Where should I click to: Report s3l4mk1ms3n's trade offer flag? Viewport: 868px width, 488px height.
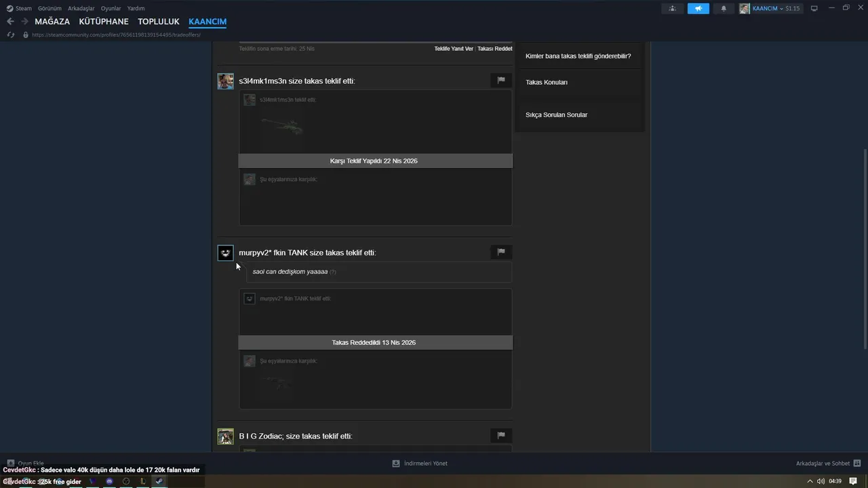pyautogui.click(x=501, y=80)
